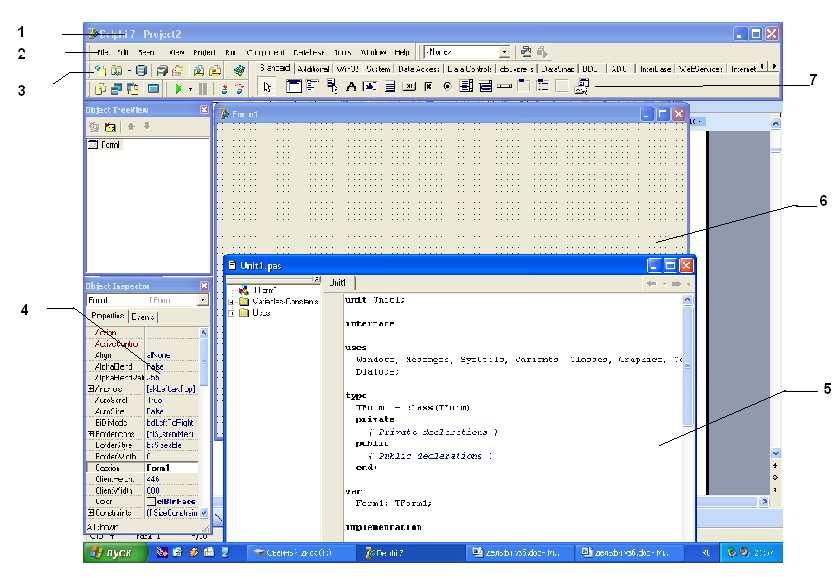The image size is (837, 577).
Task: Click the Save All toolbar icon
Action: 162,70
